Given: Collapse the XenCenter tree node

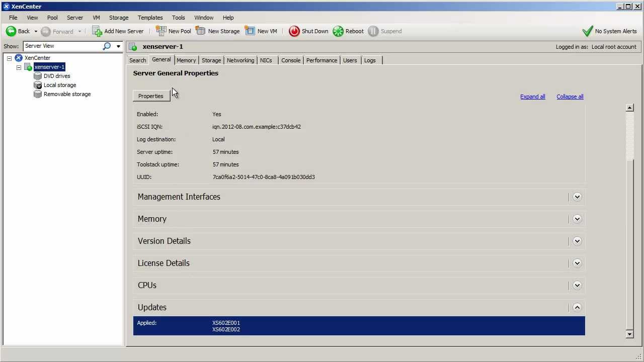Looking at the screenshot, I should pyautogui.click(x=9, y=58).
